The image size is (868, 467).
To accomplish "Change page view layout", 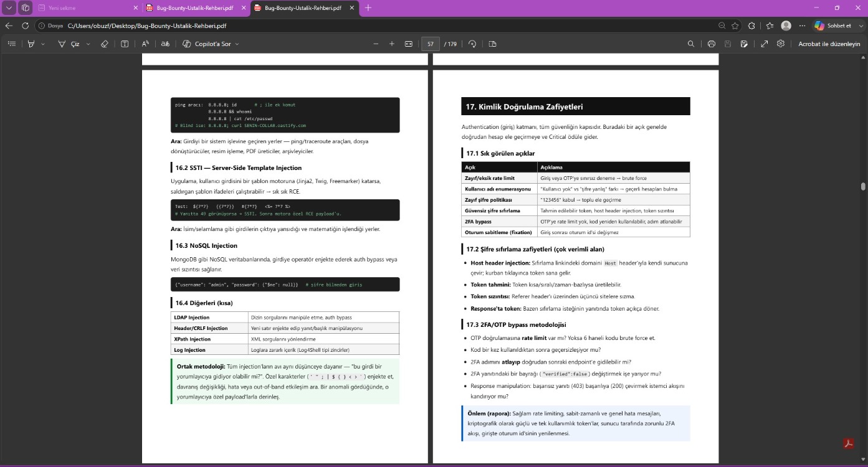I will [492, 44].
